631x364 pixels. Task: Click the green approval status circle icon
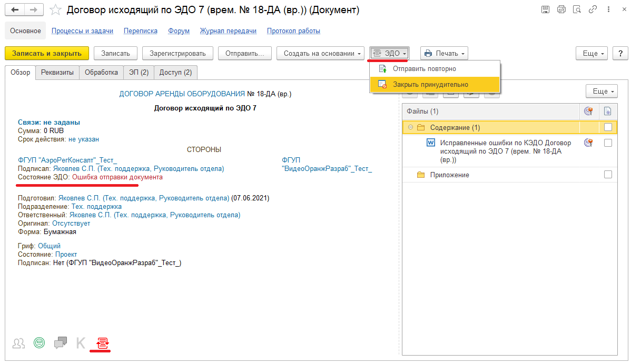coord(39,343)
